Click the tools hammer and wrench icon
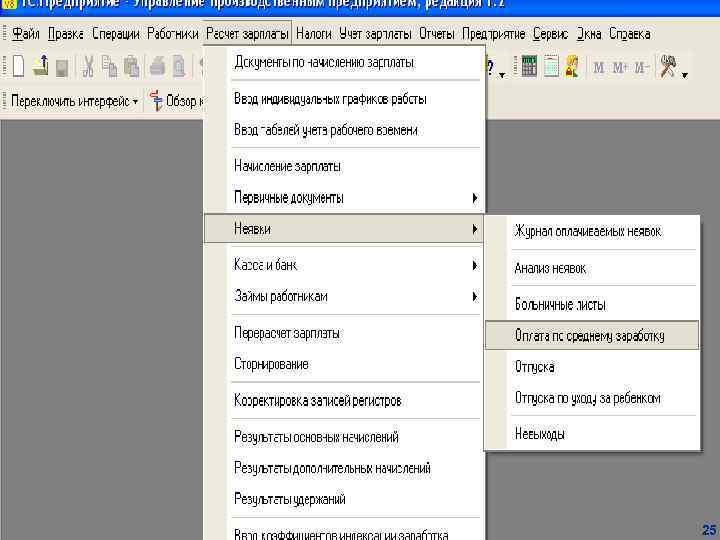 click(668, 67)
